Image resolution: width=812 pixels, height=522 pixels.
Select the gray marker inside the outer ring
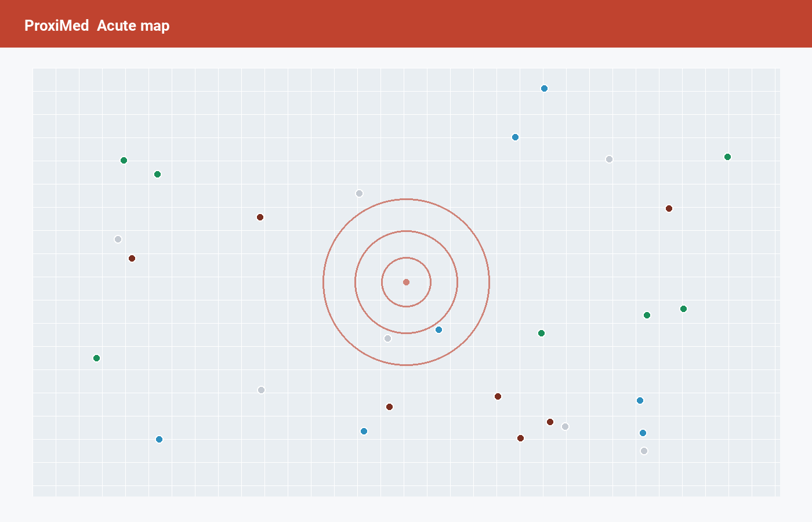387,338
